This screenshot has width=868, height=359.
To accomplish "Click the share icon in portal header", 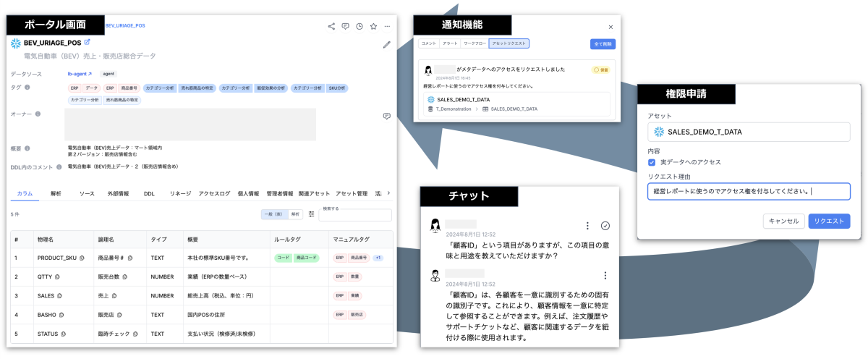I will [x=331, y=26].
